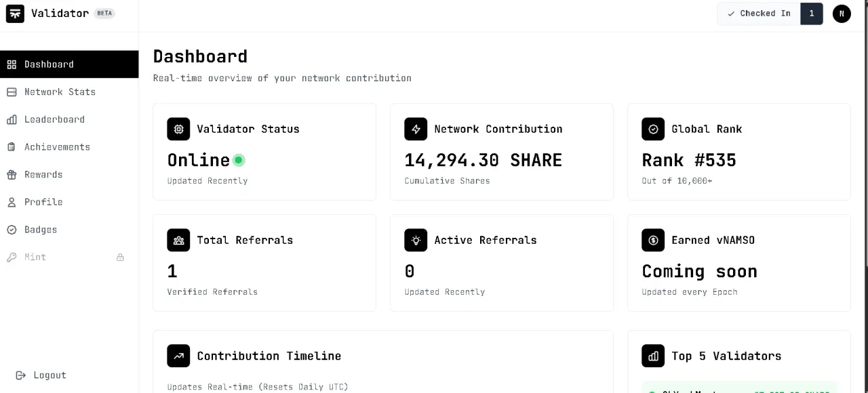Open the user avatar N menu
The height and width of the screenshot is (393, 868).
click(842, 14)
